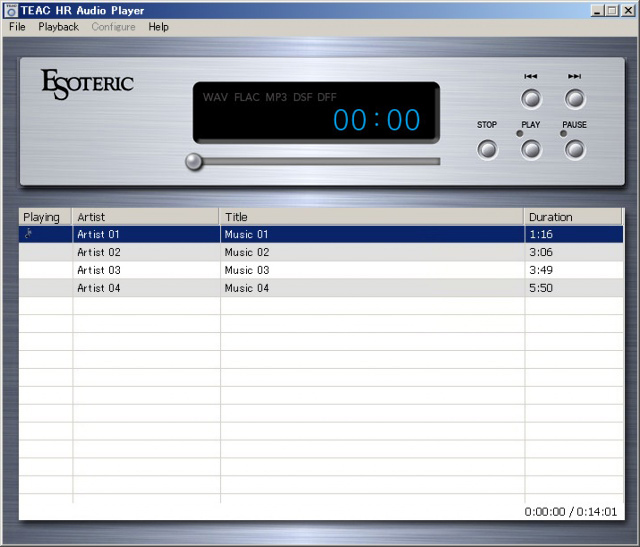640x547 pixels.
Task: Minimize the TEAC HR Audio Player window
Action: point(597,11)
